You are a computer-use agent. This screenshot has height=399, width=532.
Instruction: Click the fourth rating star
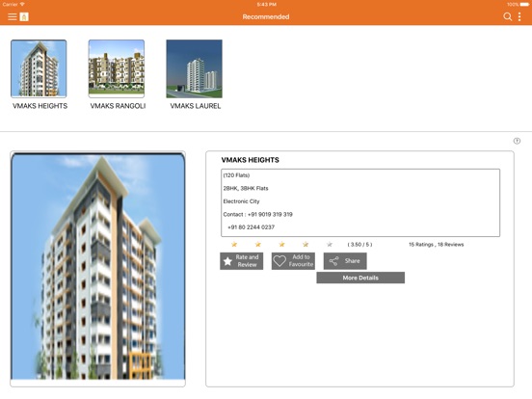click(x=306, y=244)
